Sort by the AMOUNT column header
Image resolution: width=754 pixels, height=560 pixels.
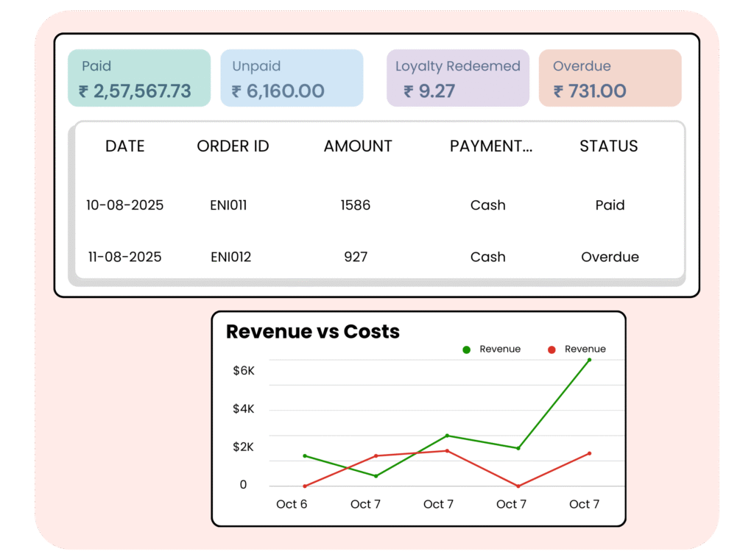[x=358, y=146]
